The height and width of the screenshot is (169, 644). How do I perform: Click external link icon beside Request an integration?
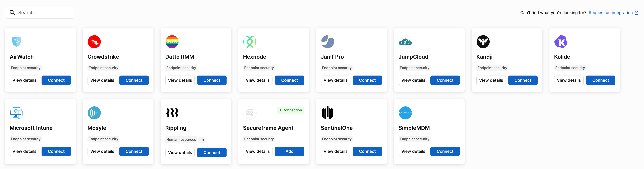tap(636, 13)
